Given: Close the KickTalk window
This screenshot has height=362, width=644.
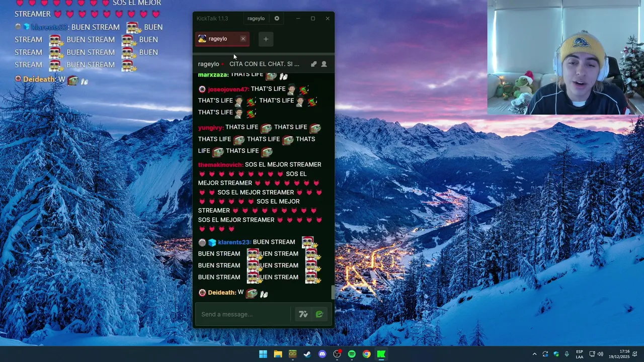Looking at the screenshot, I should pos(328,19).
